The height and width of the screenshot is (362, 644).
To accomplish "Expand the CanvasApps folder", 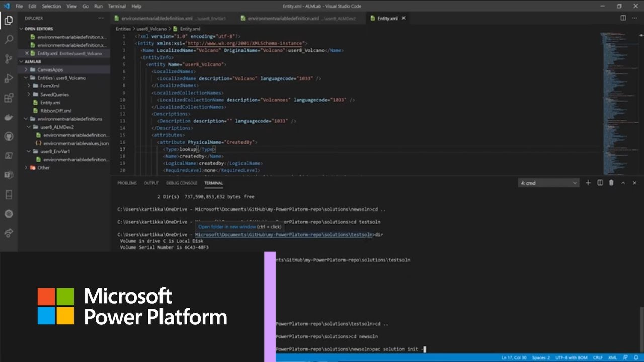I will (x=64, y=69).
